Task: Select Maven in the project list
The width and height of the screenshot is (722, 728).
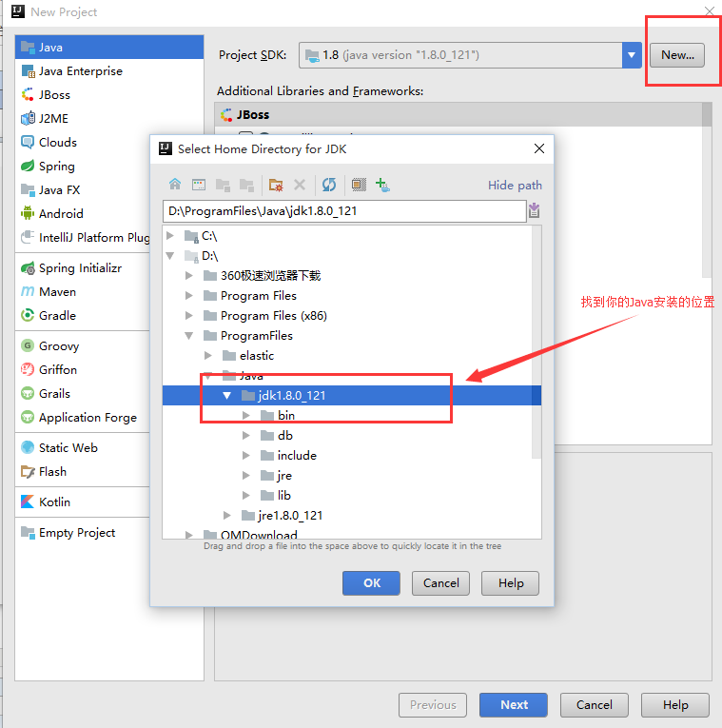Action: [x=57, y=291]
